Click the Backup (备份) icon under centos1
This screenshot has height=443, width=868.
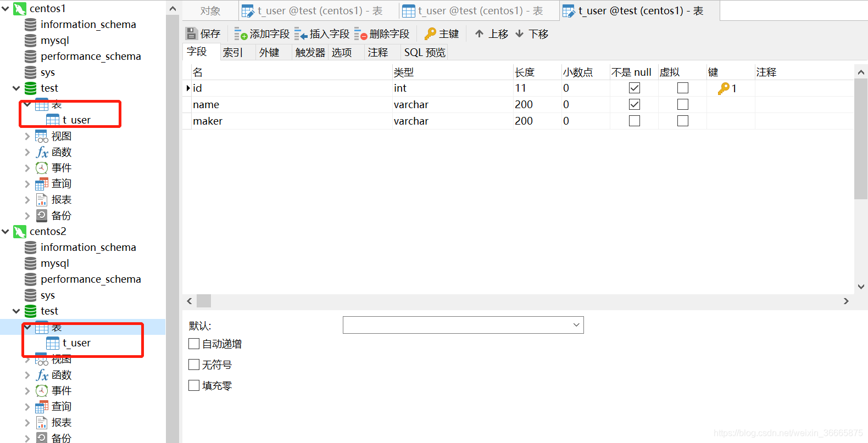point(42,215)
